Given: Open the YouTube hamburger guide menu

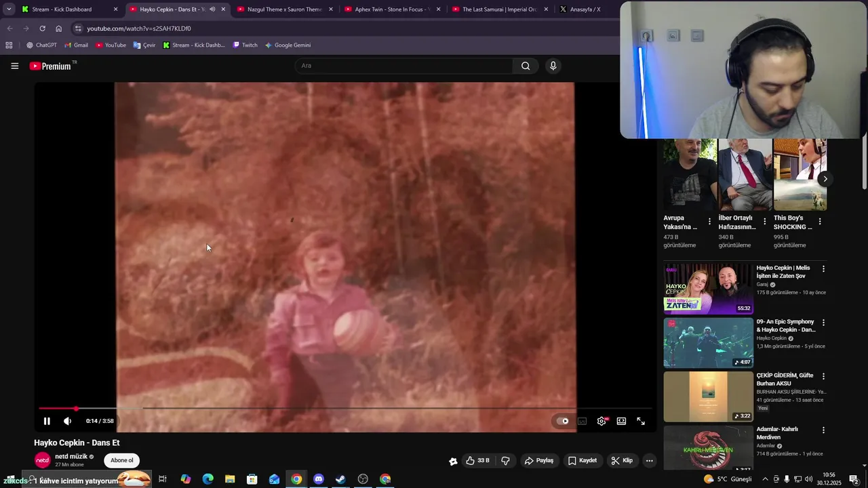Looking at the screenshot, I should [x=14, y=66].
